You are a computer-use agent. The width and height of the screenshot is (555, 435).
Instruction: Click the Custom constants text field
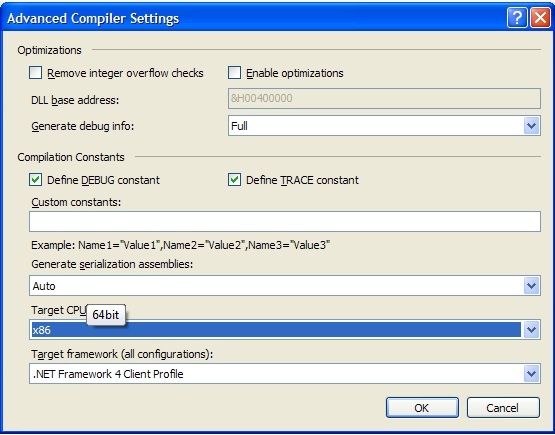(285, 222)
